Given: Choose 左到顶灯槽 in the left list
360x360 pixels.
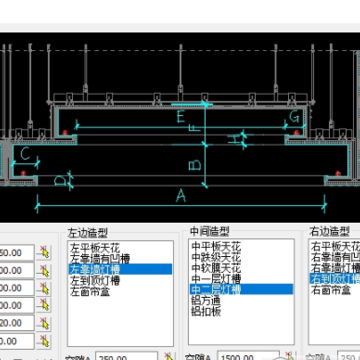Looking at the screenshot, I should tap(95, 280).
